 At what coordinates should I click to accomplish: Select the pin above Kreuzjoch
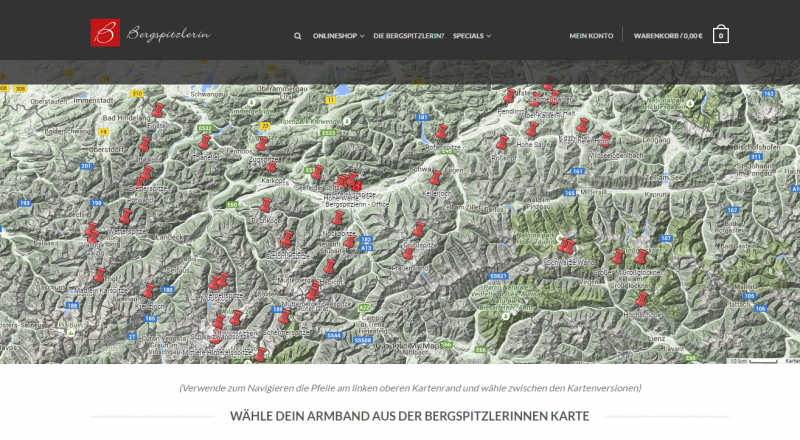tap(148, 291)
